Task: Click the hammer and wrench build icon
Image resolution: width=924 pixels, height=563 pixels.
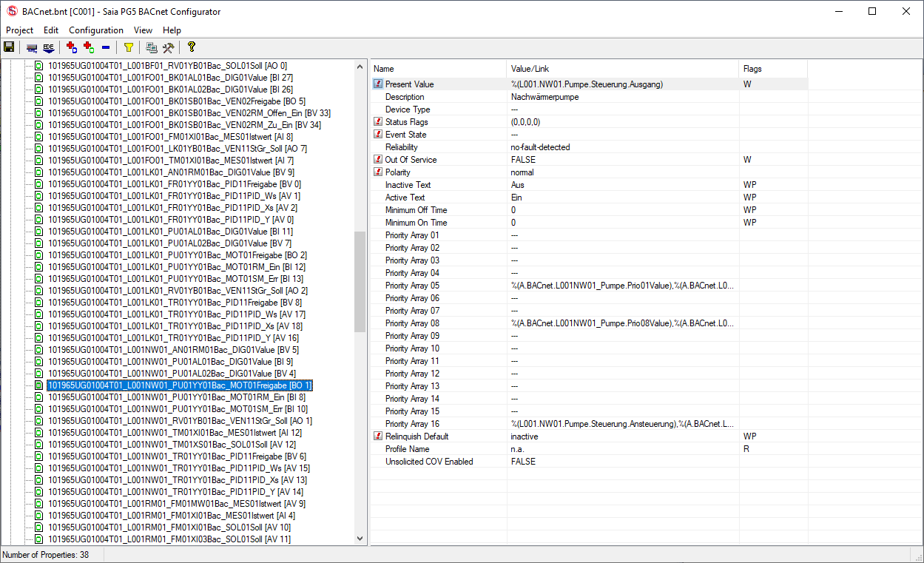Action: [x=168, y=47]
